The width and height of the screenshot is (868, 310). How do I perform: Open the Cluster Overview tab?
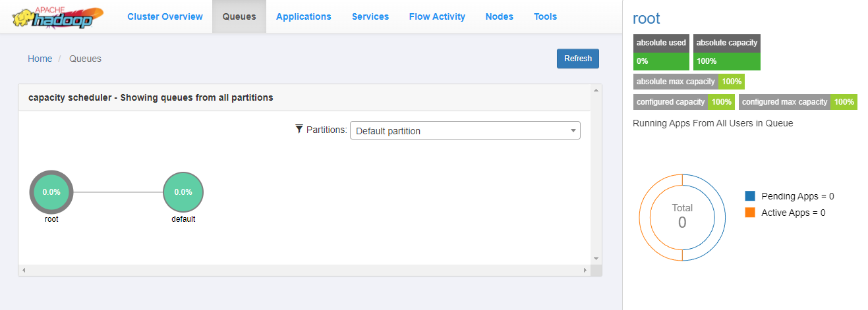(x=165, y=16)
